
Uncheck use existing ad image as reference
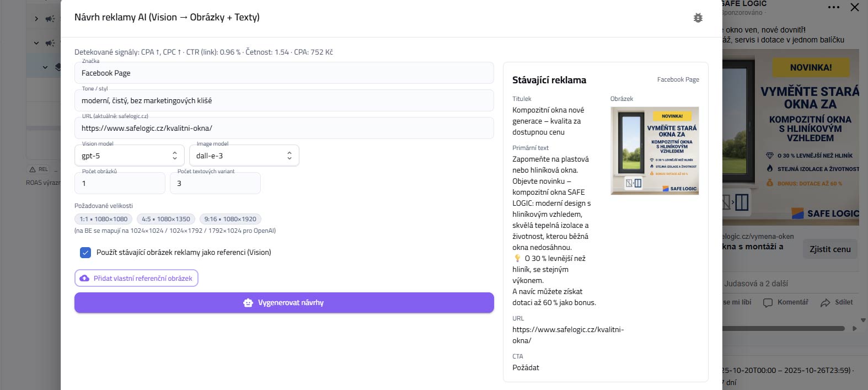tap(85, 253)
